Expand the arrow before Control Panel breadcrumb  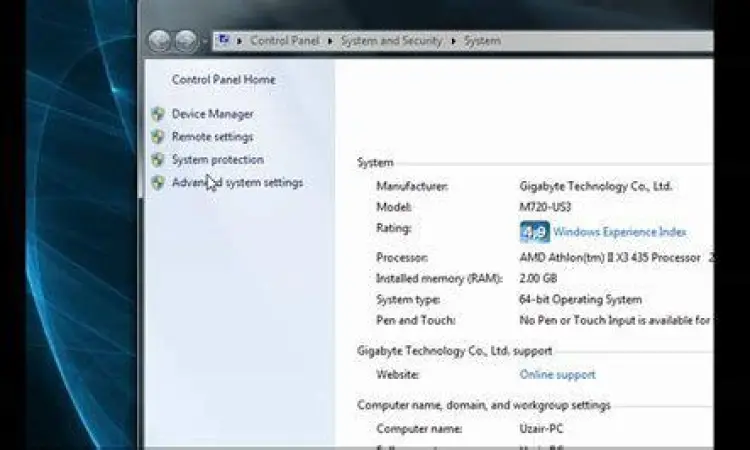[x=239, y=41]
